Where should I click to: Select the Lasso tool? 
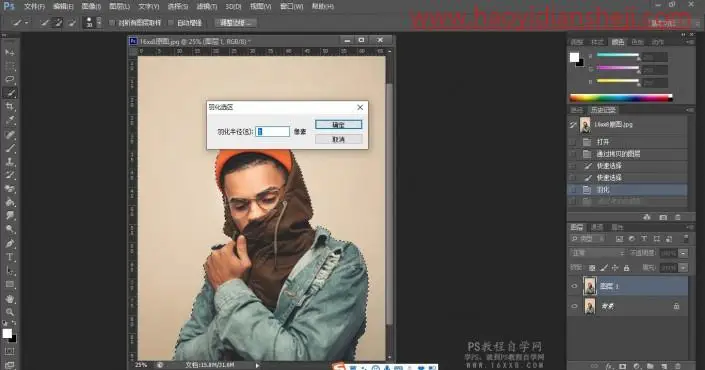10,79
